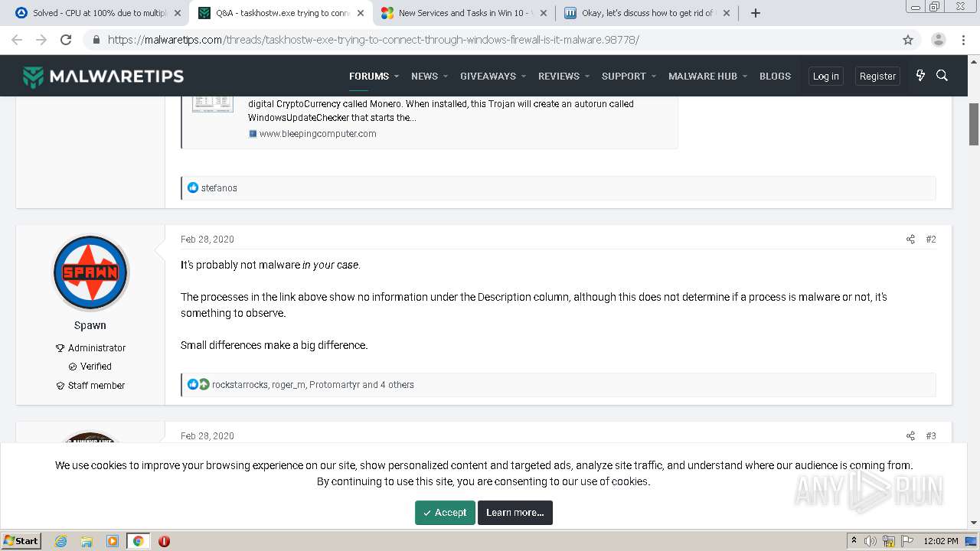This screenshot has width=980, height=551.
Task: Click the share icon on post #2
Action: 910,240
